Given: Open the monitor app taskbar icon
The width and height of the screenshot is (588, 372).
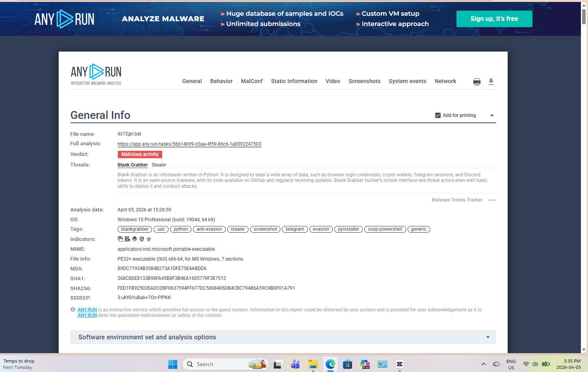Looking at the screenshot, I should click(382, 364).
